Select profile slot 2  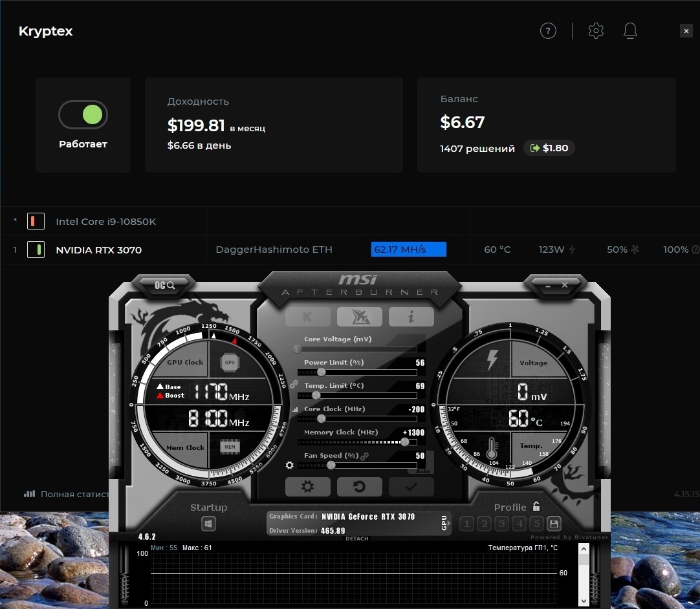tap(485, 523)
